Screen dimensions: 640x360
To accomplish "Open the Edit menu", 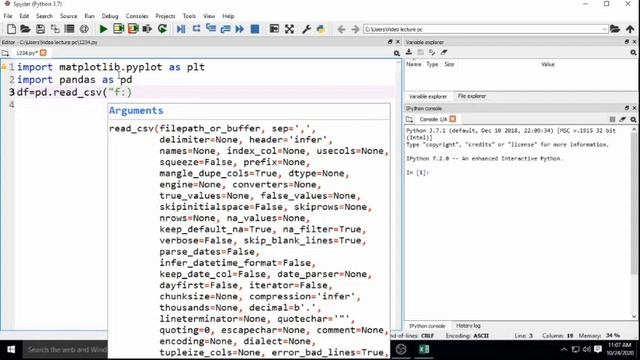I will pos(24,16).
